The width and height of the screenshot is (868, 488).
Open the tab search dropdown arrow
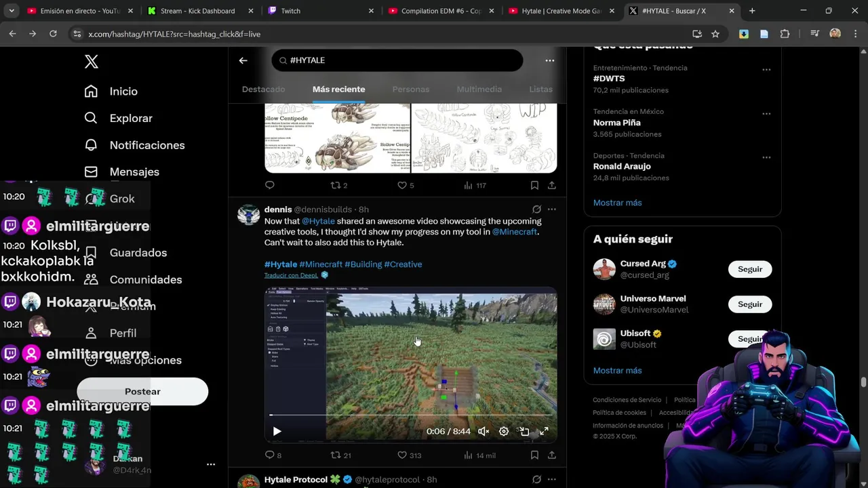pyautogui.click(x=11, y=11)
